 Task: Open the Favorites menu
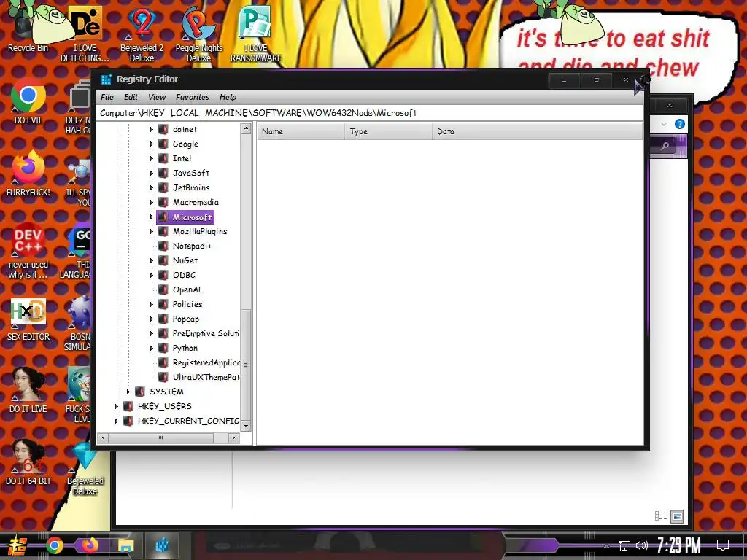click(193, 97)
